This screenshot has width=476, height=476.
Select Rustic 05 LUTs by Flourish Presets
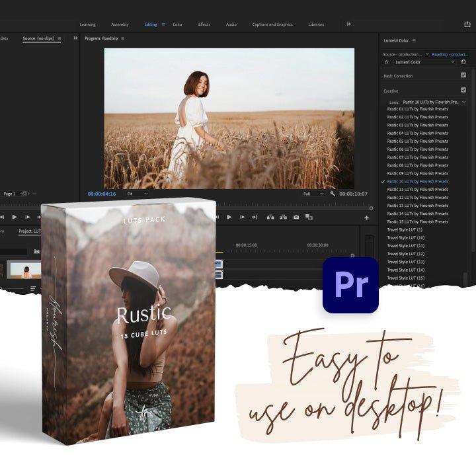417,141
